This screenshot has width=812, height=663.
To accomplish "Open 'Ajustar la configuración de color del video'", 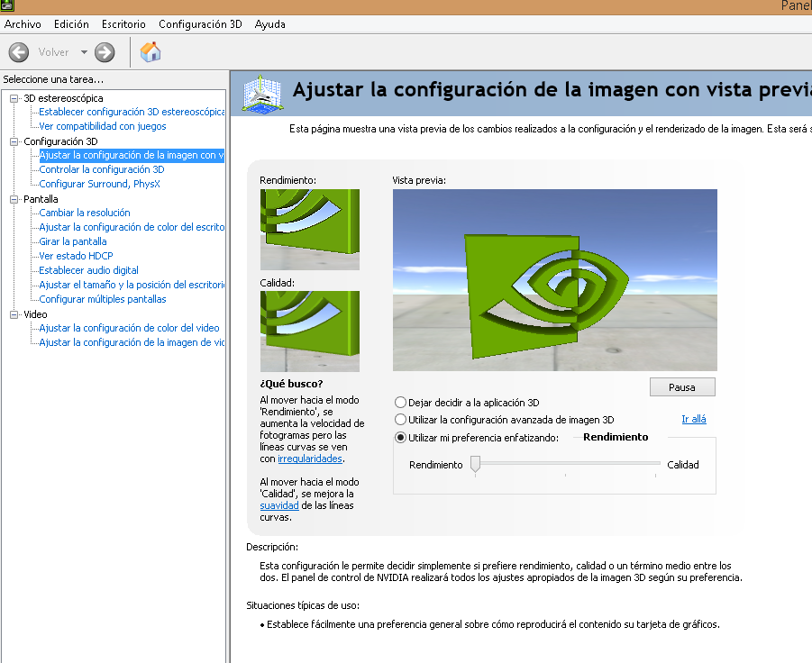I will click(129, 328).
